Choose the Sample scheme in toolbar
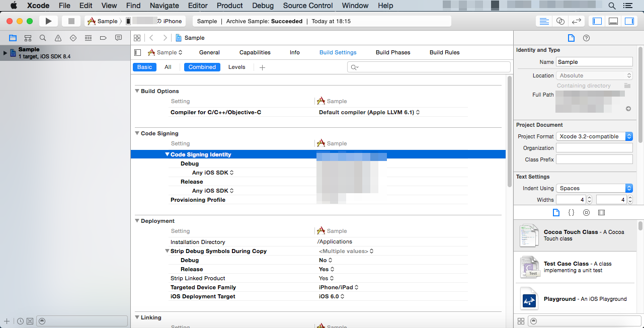Viewport: 644px width, 328px height. 103,21
